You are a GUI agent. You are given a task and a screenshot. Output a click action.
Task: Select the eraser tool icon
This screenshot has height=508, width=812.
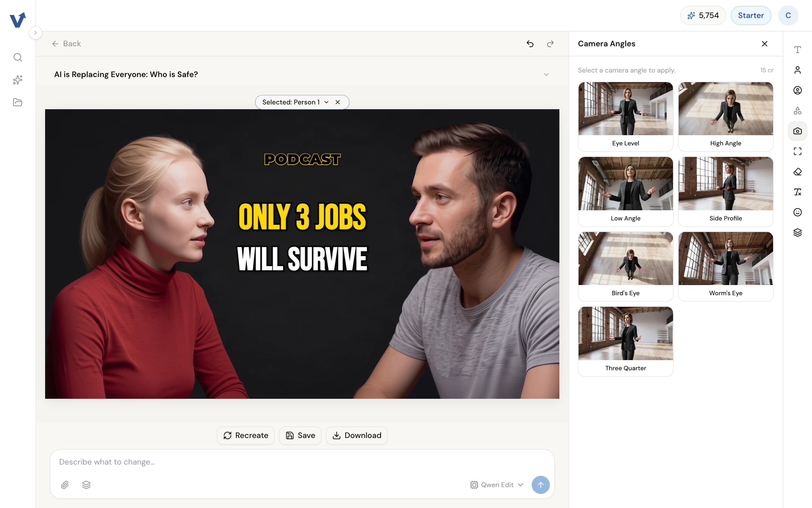pos(797,172)
